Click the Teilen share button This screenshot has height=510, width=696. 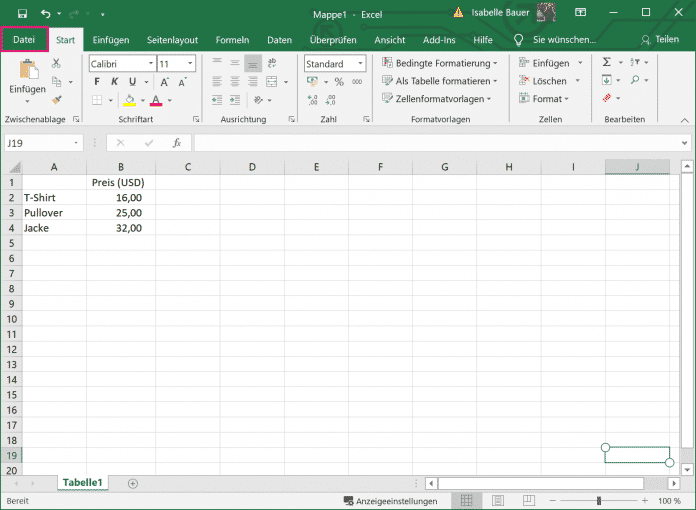pyautogui.click(x=660, y=40)
